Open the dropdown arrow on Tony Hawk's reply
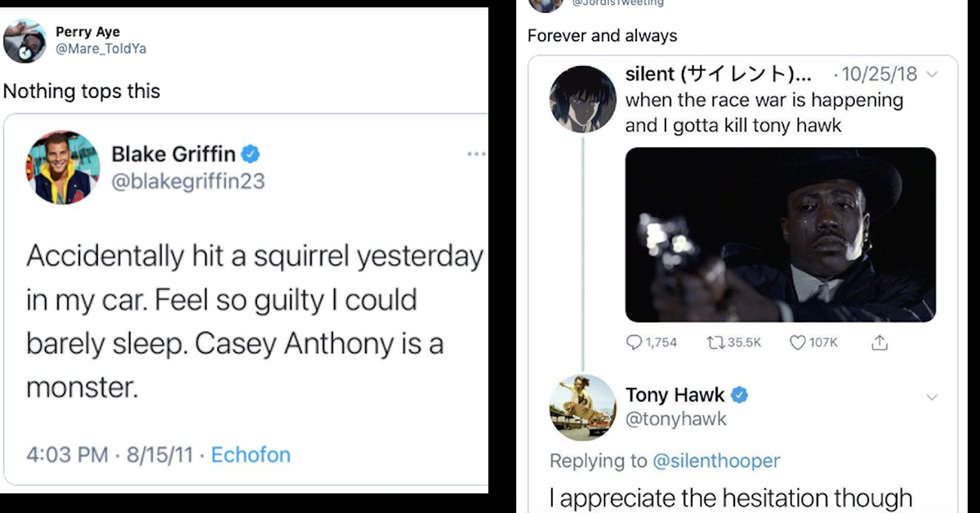This screenshot has width=980, height=513. click(932, 396)
